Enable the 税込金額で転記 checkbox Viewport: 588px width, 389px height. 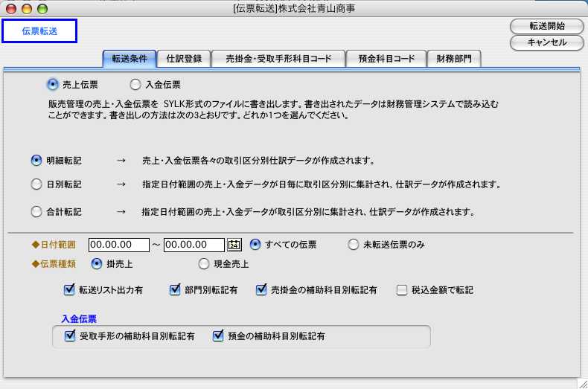pos(402,290)
